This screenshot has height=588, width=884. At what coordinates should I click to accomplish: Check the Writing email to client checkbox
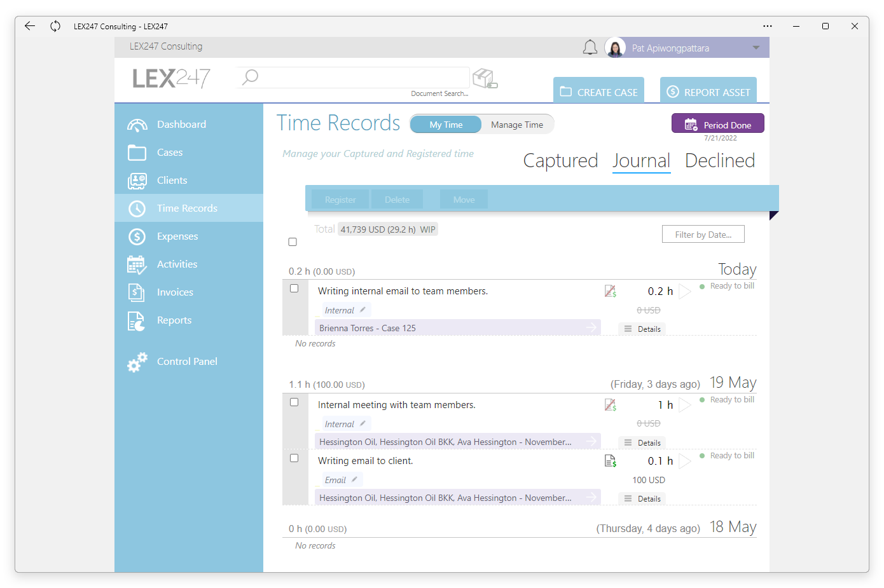point(294,458)
